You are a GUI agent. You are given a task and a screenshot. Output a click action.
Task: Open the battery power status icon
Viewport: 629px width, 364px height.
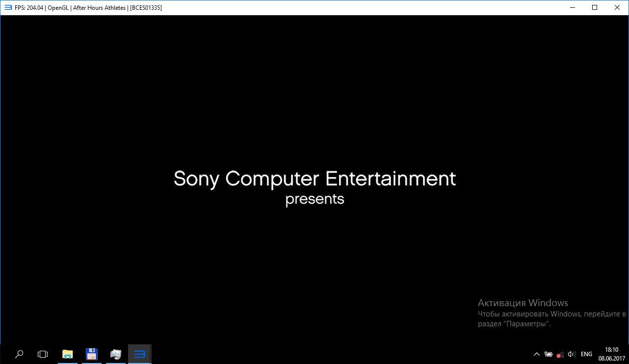point(549,354)
